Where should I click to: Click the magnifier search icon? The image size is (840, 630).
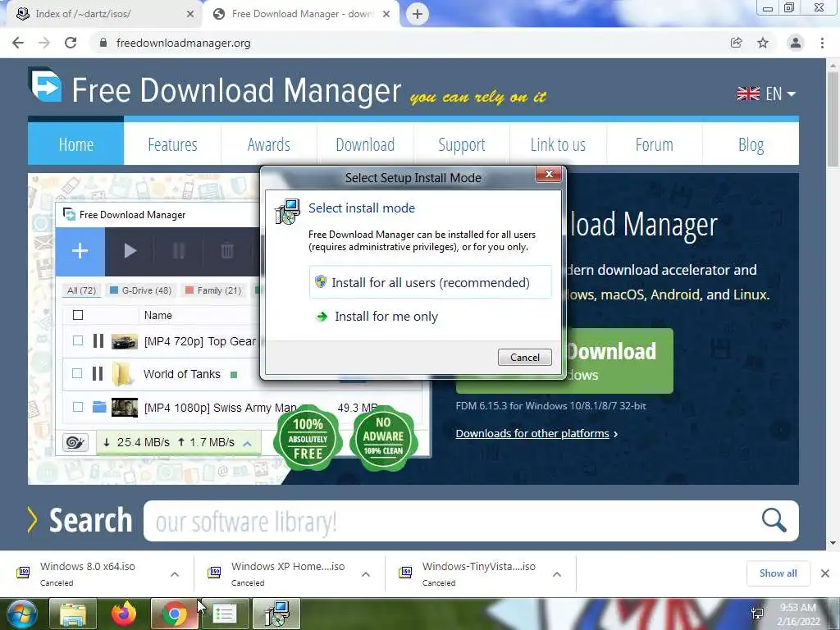coord(774,520)
